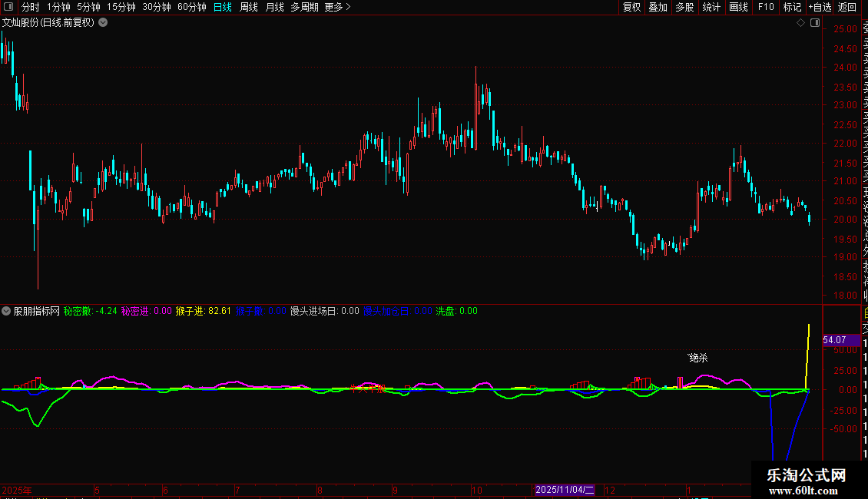Open the 复权 adjustment option
The height and width of the screenshot is (499, 868).
(x=631, y=7)
